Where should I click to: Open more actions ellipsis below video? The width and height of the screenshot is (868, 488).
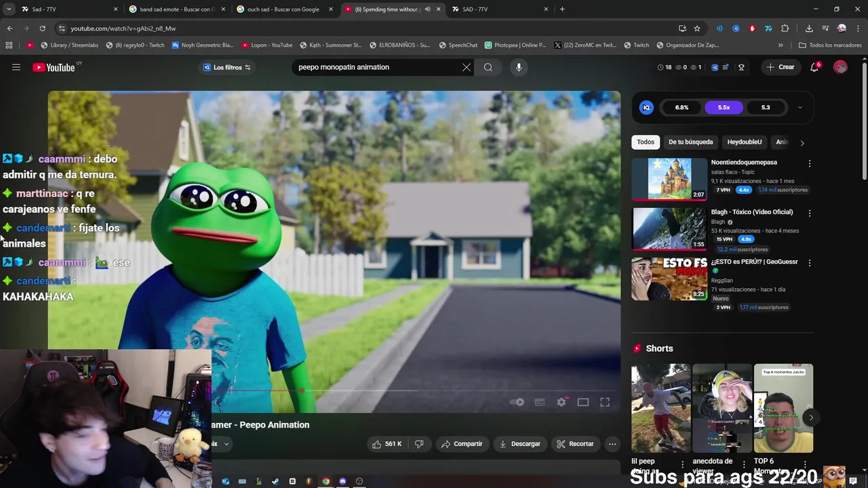[612, 444]
